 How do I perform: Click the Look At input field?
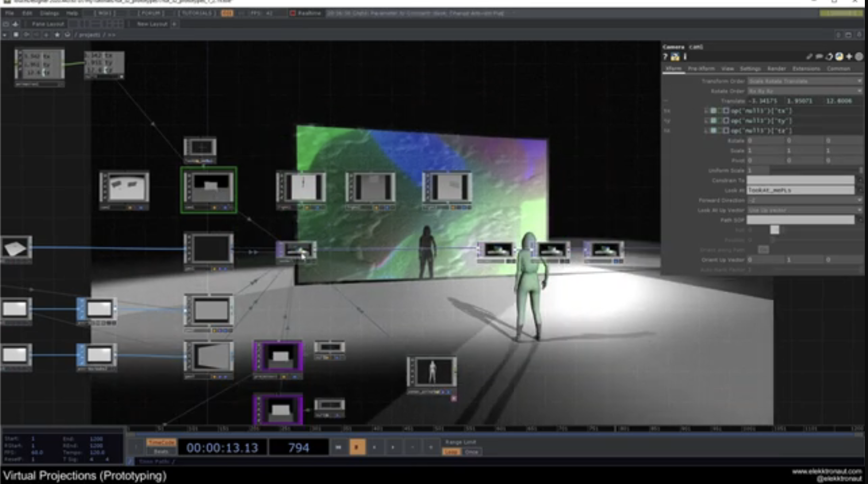pos(801,190)
